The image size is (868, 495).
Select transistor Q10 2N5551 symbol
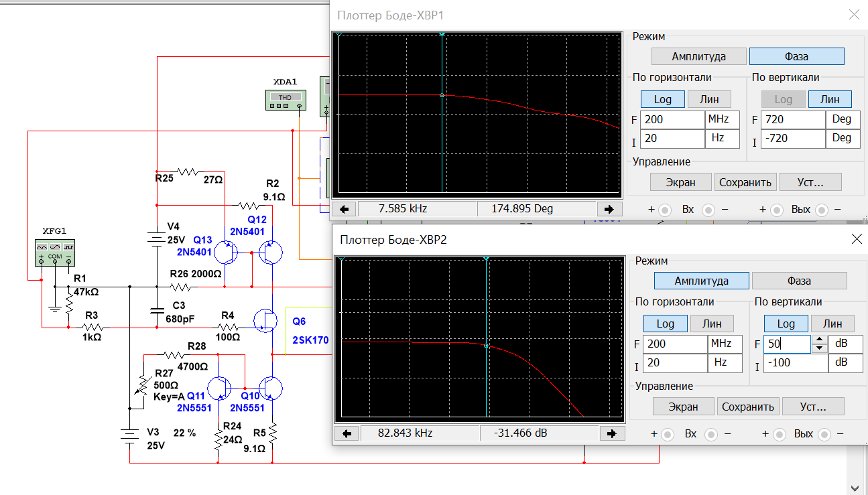tap(271, 388)
